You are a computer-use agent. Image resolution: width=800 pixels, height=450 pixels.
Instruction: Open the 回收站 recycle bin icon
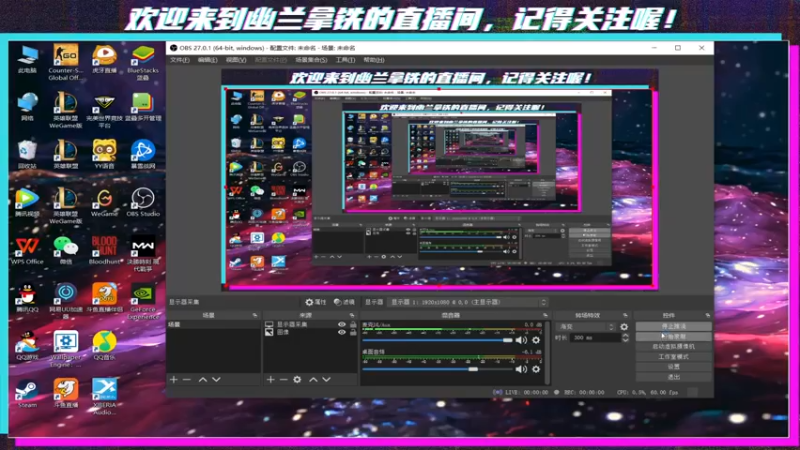pos(27,154)
